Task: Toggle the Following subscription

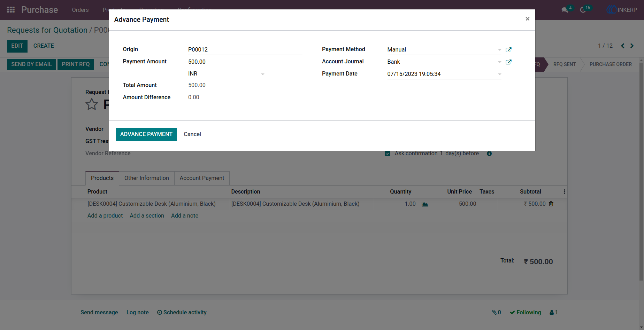Action: pos(526,313)
